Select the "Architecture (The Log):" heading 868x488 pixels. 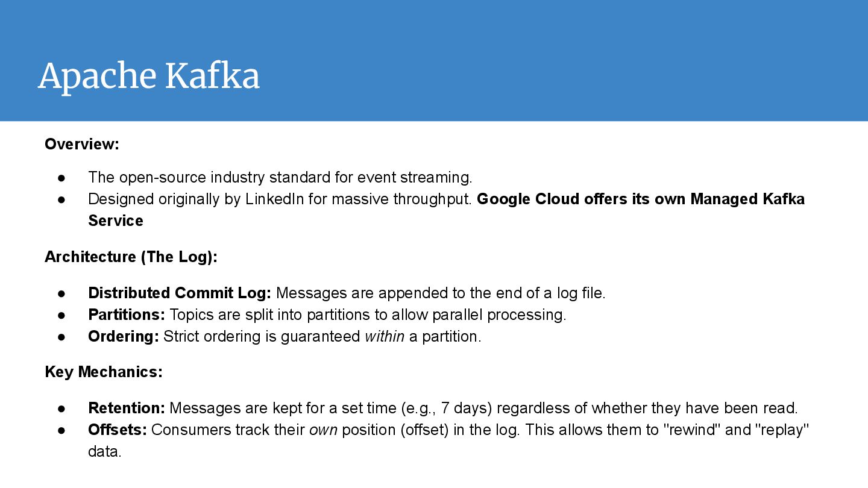click(131, 257)
